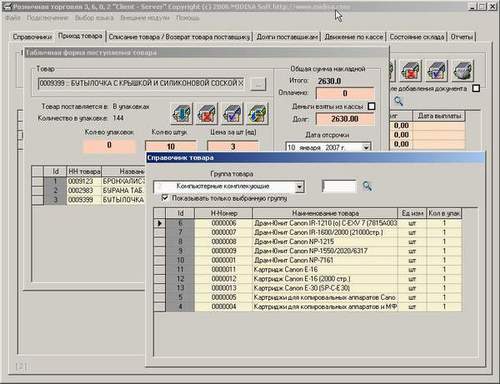Click the top-right checkmark document icon

tap(437, 71)
